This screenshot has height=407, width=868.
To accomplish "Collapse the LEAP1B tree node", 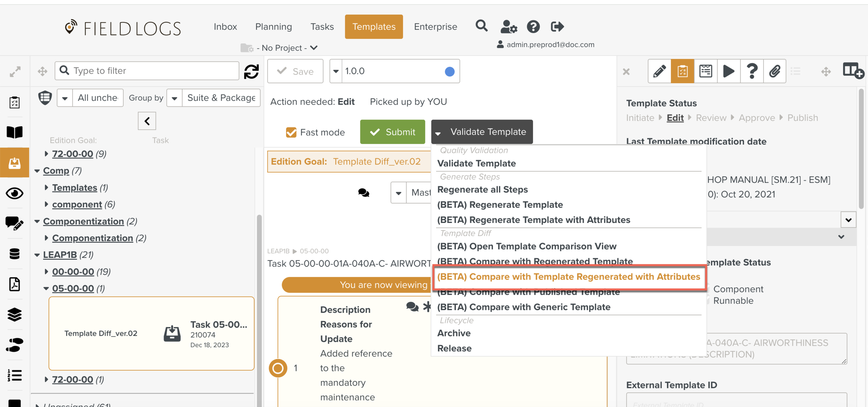I will (37, 255).
